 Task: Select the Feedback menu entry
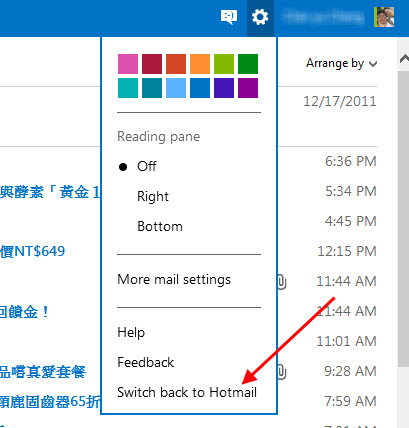(x=146, y=362)
